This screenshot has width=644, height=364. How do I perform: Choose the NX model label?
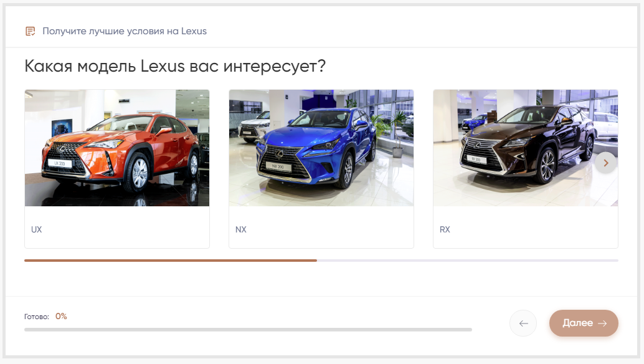241,229
